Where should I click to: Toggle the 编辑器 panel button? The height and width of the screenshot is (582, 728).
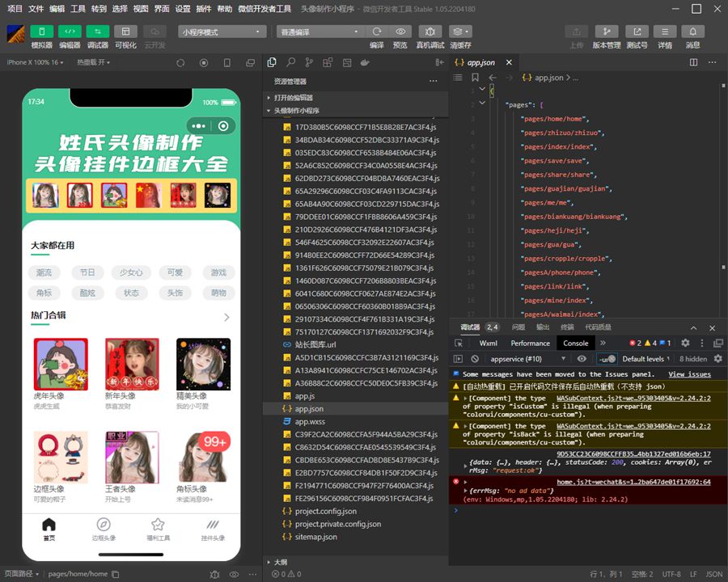coord(70,32)
